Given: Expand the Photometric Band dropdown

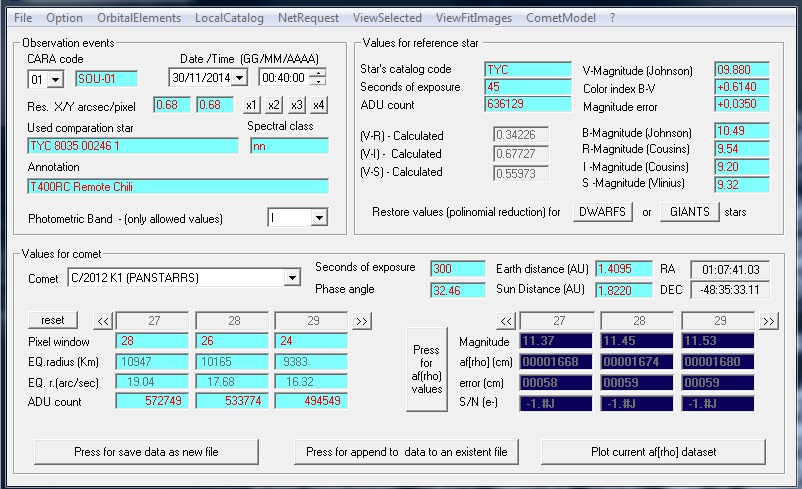Looking at the screenshot, I should pos(319,218).
